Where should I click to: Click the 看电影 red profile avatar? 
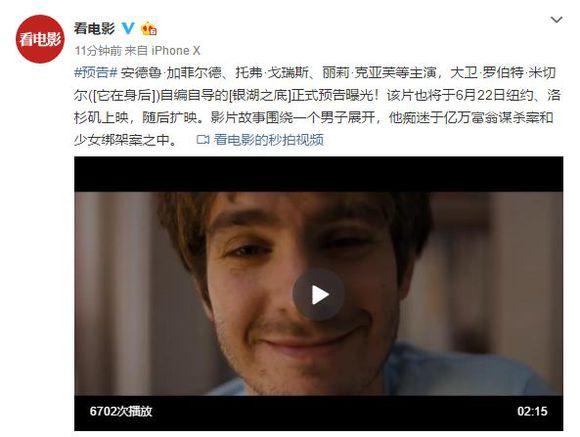[x=40, y=39]
